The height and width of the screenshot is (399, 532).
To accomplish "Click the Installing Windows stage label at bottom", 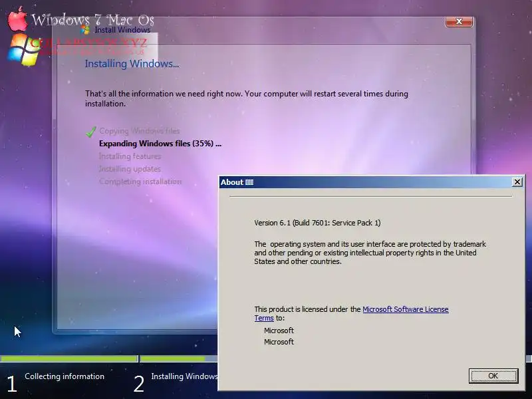I will (184, 376).
